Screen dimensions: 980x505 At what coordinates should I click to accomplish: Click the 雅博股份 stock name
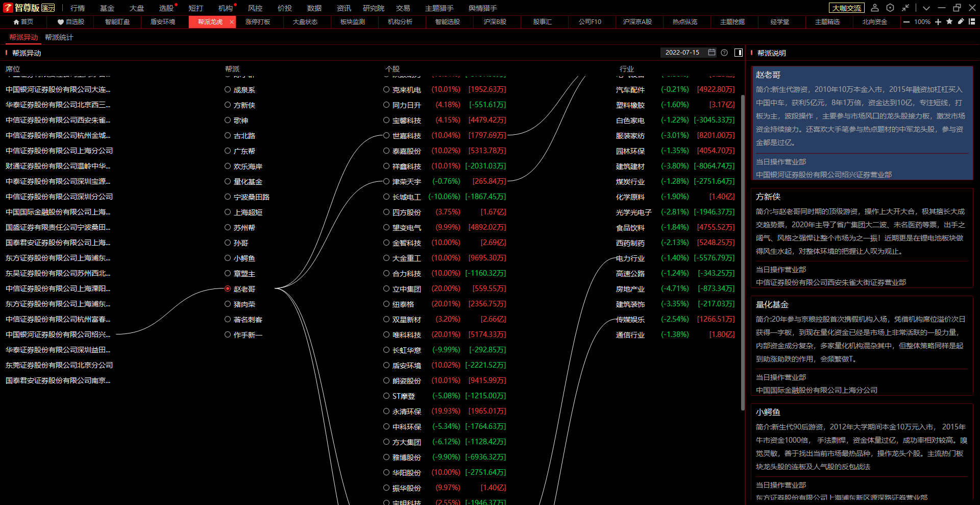click(x=407, y=457)
